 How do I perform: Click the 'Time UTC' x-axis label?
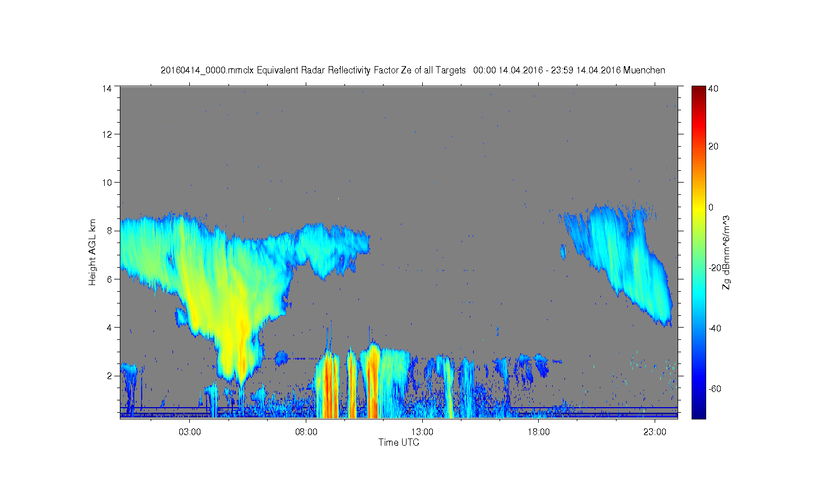[399, 442]
